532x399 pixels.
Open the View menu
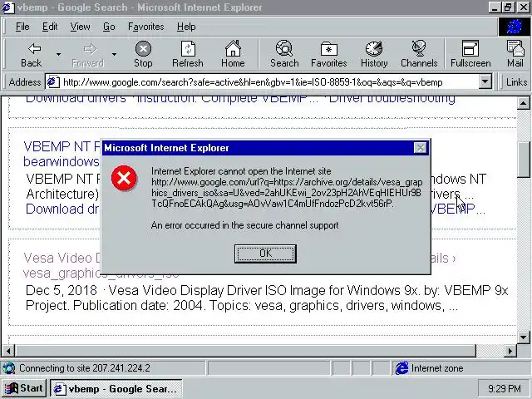pos(80,27)
